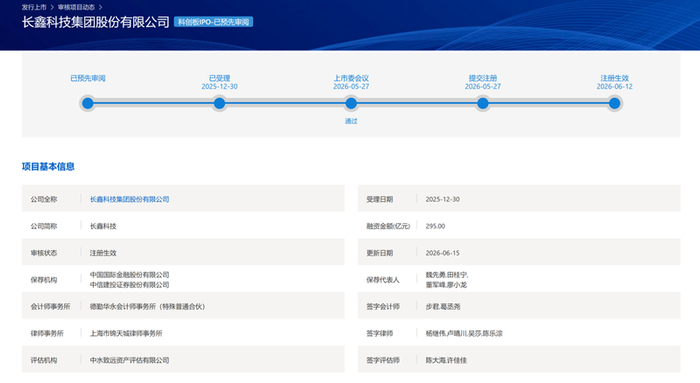The height and width of the screenshot is (383, 700).
Task: Click the 融资金额(亿元) row label
Action: click(388, 226)
